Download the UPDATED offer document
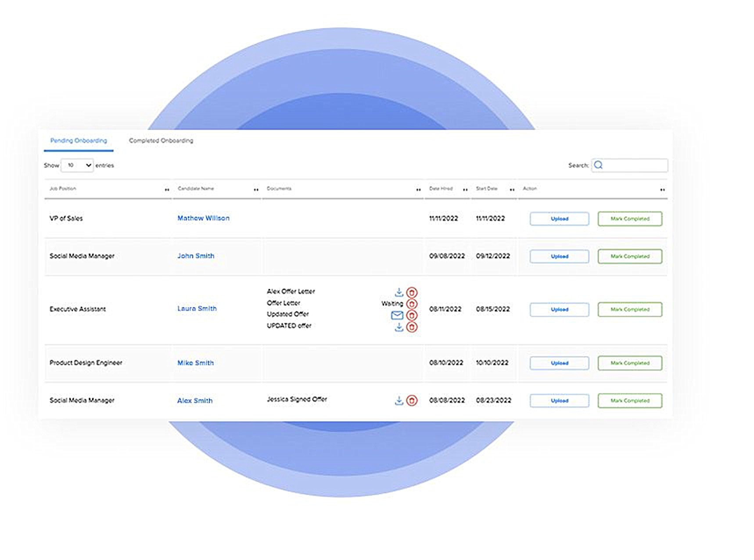 point(399,327)
